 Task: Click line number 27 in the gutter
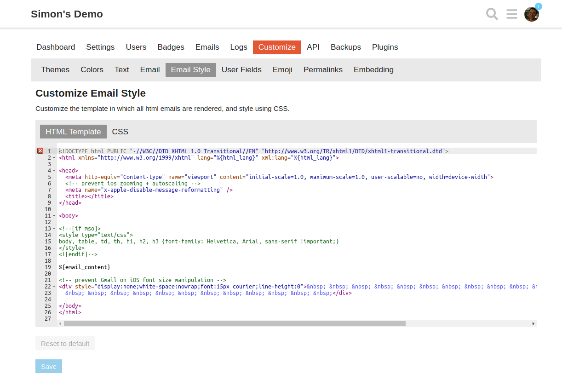48,318
